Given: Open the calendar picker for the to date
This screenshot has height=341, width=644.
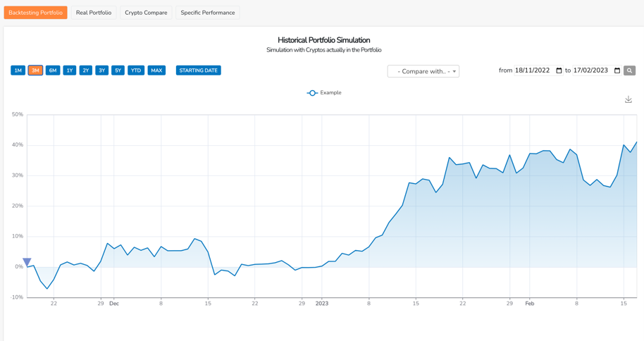Looking at the screenshot, I should 617,70.
